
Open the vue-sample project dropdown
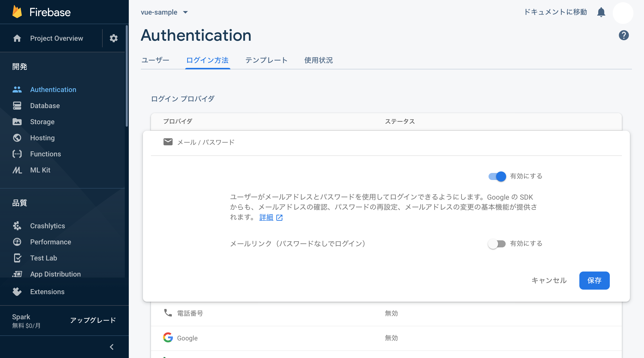(x=165, y=12)
